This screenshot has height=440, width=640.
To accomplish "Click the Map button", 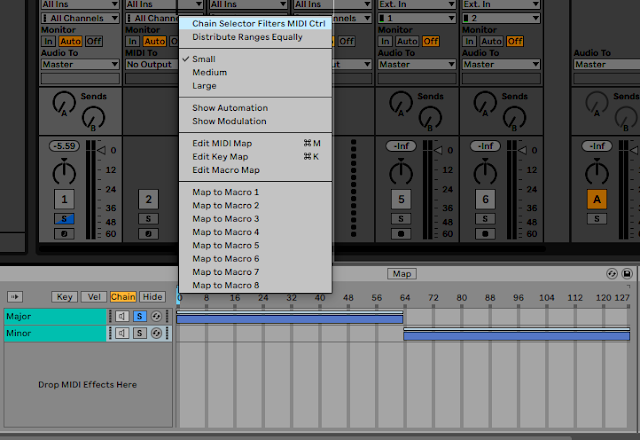I will pyautogui.click(x=402, y=274).
